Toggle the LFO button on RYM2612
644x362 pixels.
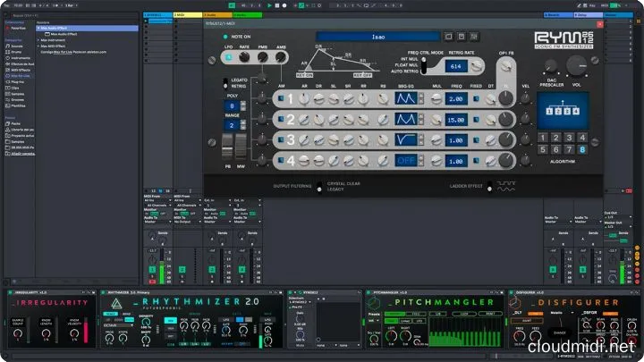[227, 57]
